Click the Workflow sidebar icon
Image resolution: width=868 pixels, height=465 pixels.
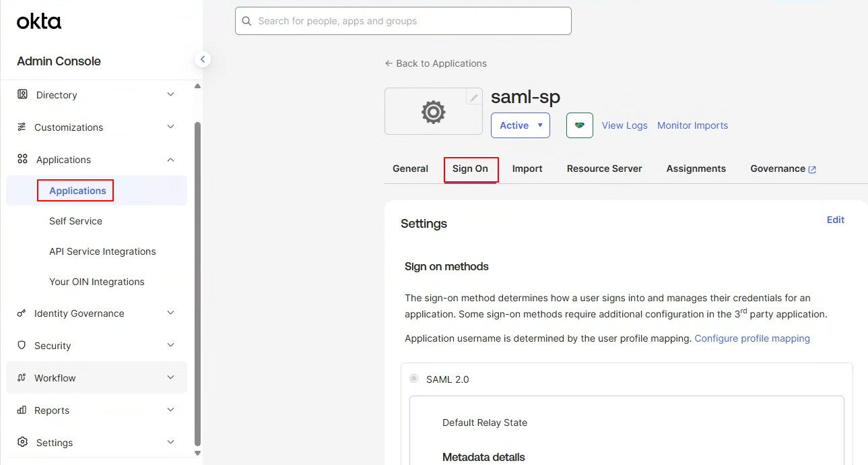click(x=22, y=377)
